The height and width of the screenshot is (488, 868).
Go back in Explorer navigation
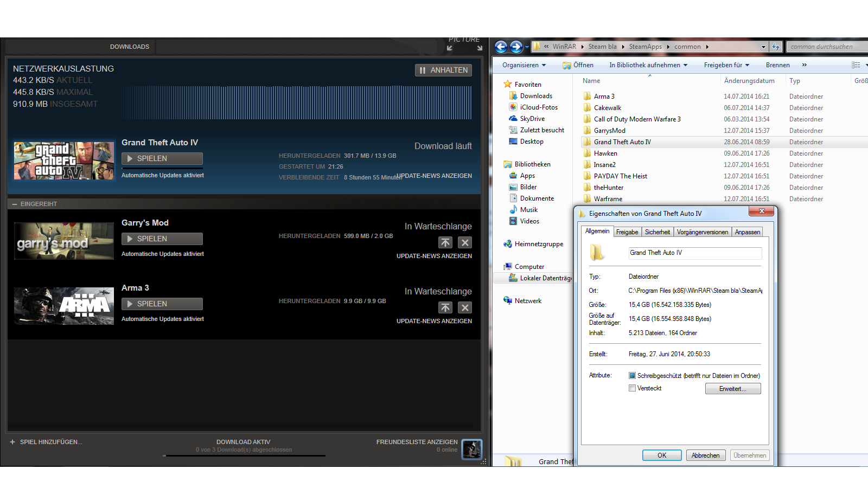tap(501, 47)
